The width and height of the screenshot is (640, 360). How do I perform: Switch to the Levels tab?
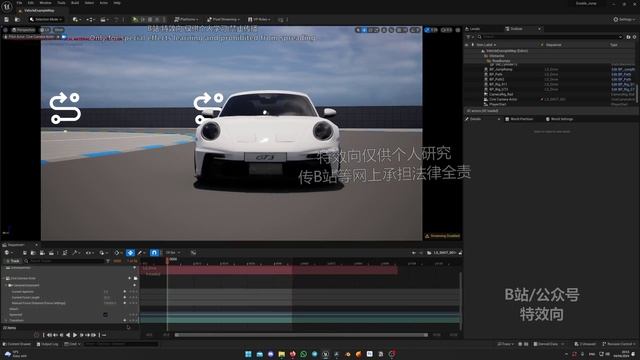point(473,29)
